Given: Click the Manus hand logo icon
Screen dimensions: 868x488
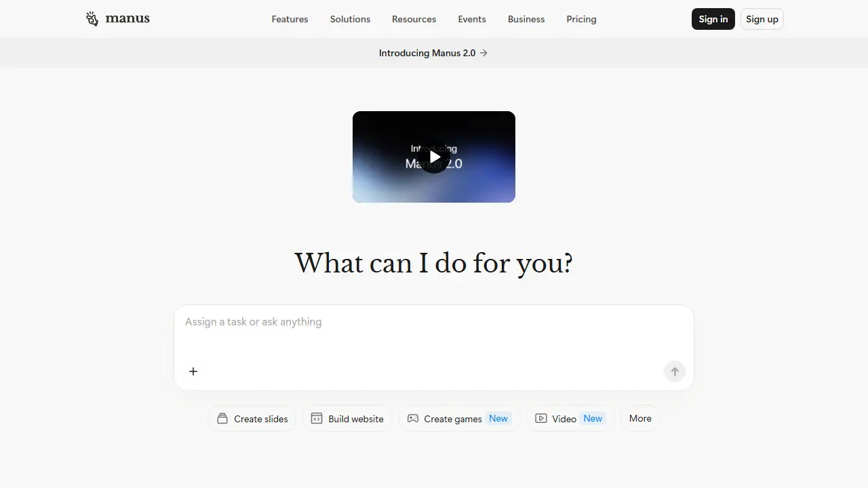Looking at the screenshot, I should [92, 19].
